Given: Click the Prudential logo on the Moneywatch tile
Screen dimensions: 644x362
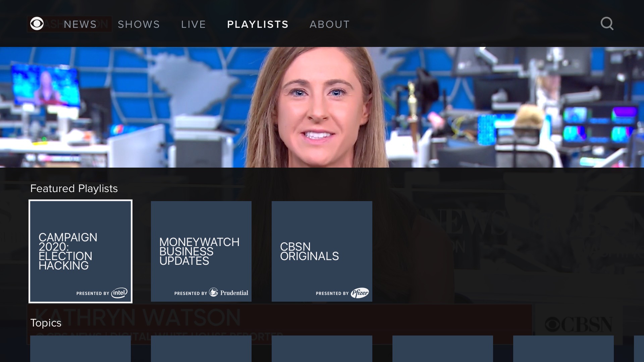Looking at the screenshot, I should 228,292.
